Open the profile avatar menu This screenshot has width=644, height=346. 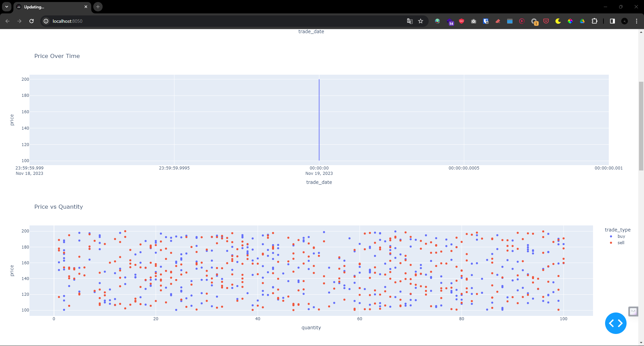coord(625,21)
